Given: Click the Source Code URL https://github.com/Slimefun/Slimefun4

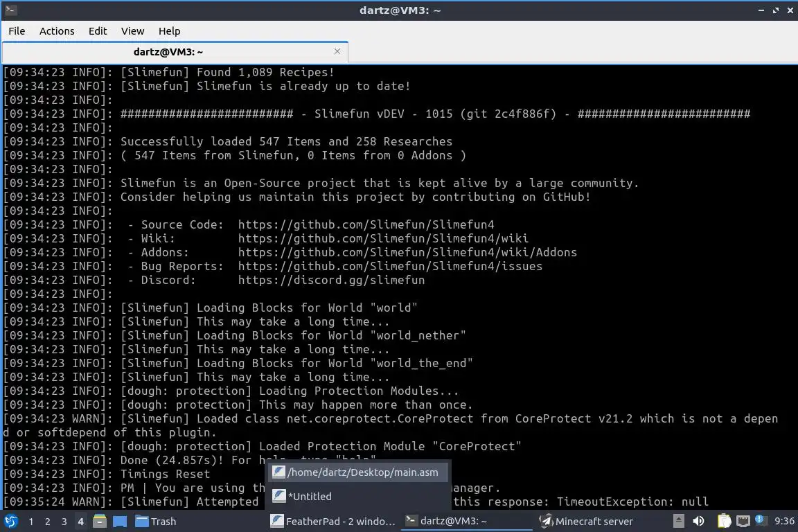Looking at the screenshot, I should point(366,224).
